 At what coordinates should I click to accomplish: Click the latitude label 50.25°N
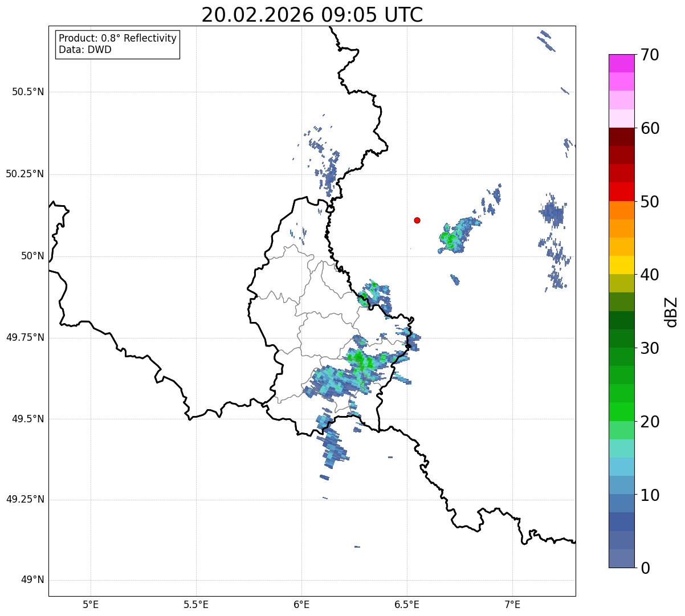coord(25,174)
